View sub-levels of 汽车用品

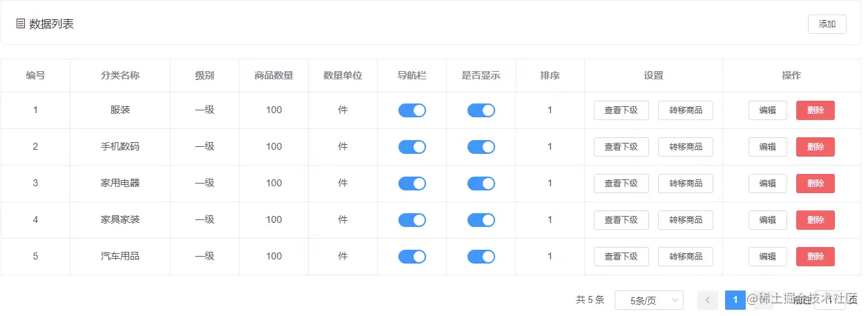pyautogui.click(x=621, y=257)
